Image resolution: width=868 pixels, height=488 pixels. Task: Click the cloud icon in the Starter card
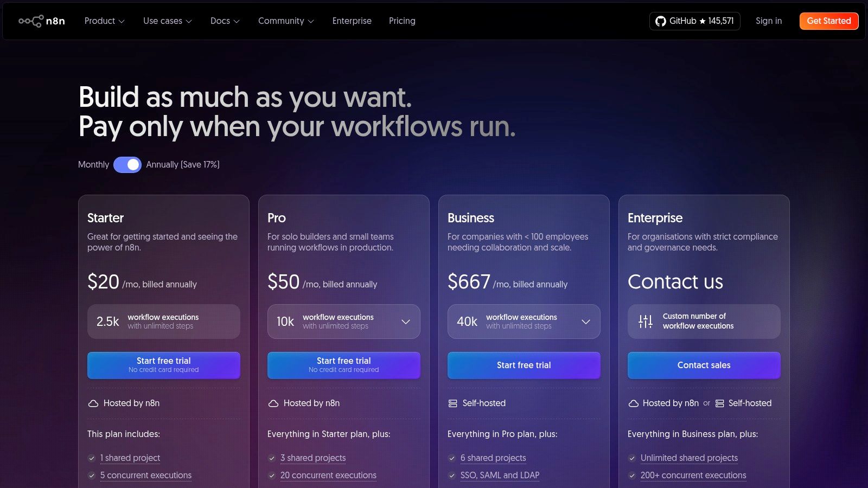pyautogui.click(x=93, y=403)
